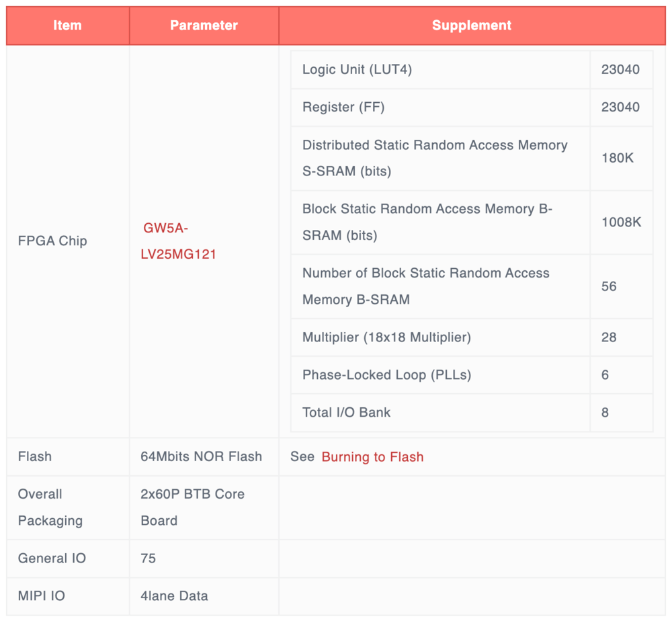Click the Item column header

click(x=67, y=26)
